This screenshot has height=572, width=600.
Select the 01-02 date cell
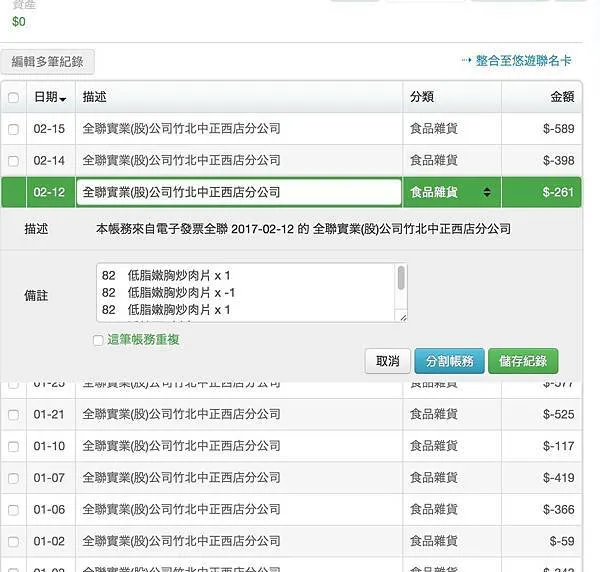click(49, 541)
